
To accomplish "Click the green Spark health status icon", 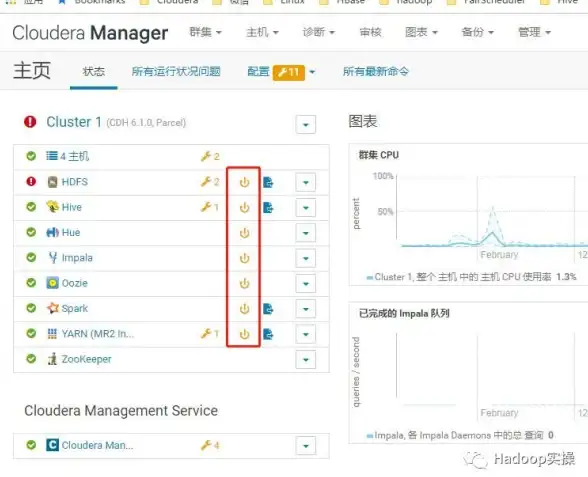I will (x=31, y=308).
